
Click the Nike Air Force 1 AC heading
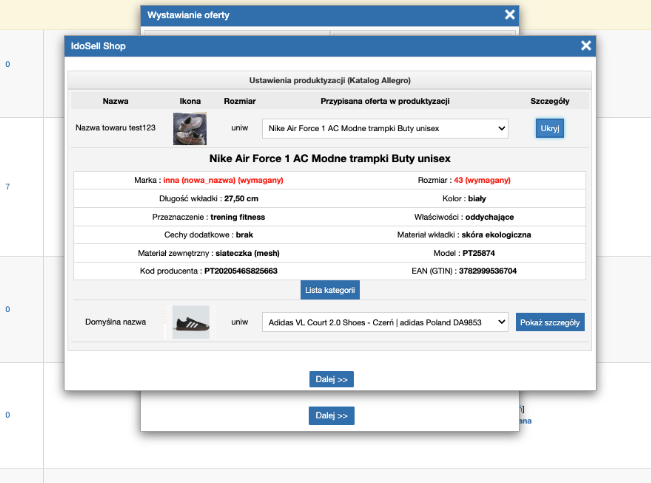coord(330,159)
